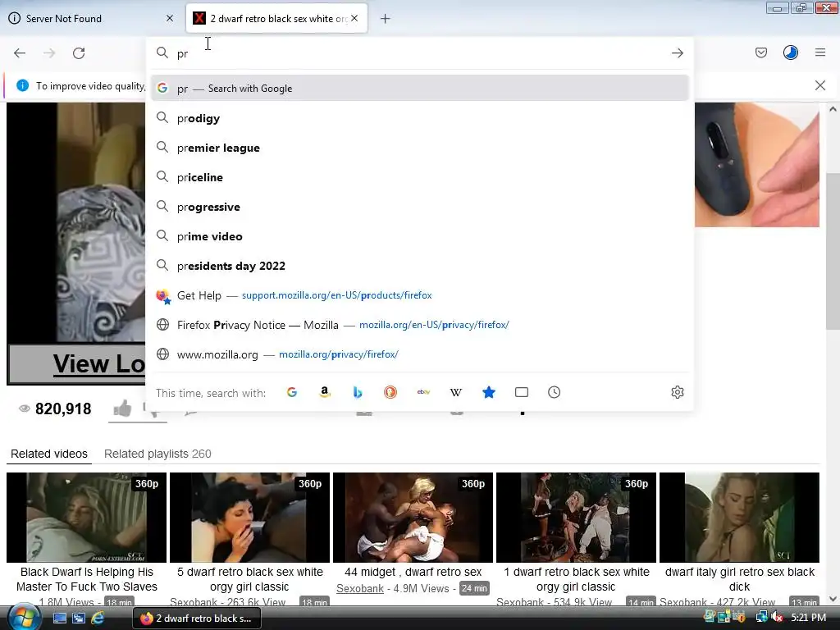Click the forward navigation arrow

tap(49, 53)
